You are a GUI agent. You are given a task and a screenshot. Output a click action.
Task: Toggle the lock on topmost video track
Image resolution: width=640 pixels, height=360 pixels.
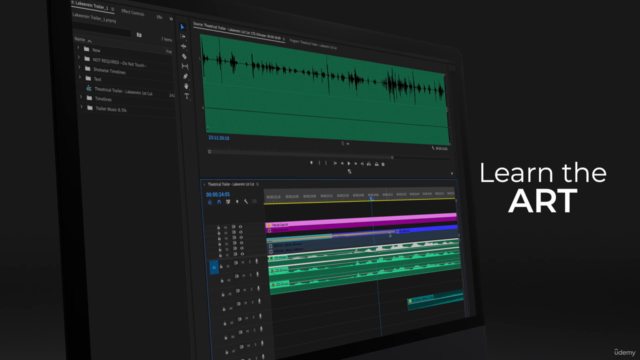point(219,227)
